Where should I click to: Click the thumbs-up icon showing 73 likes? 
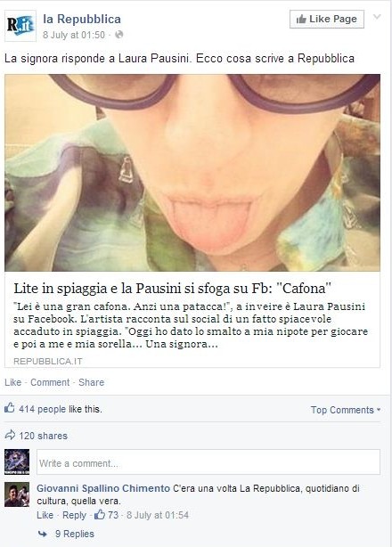click(100, 515)
